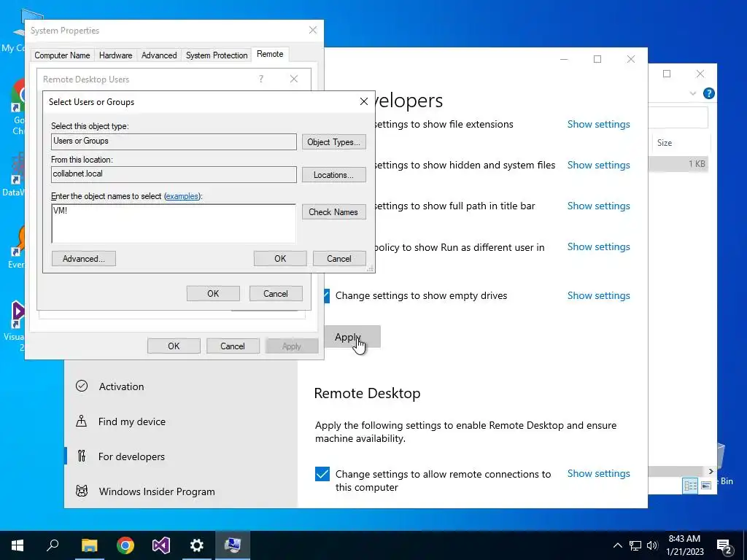Click the For developers tools icon

pos(82,456)
